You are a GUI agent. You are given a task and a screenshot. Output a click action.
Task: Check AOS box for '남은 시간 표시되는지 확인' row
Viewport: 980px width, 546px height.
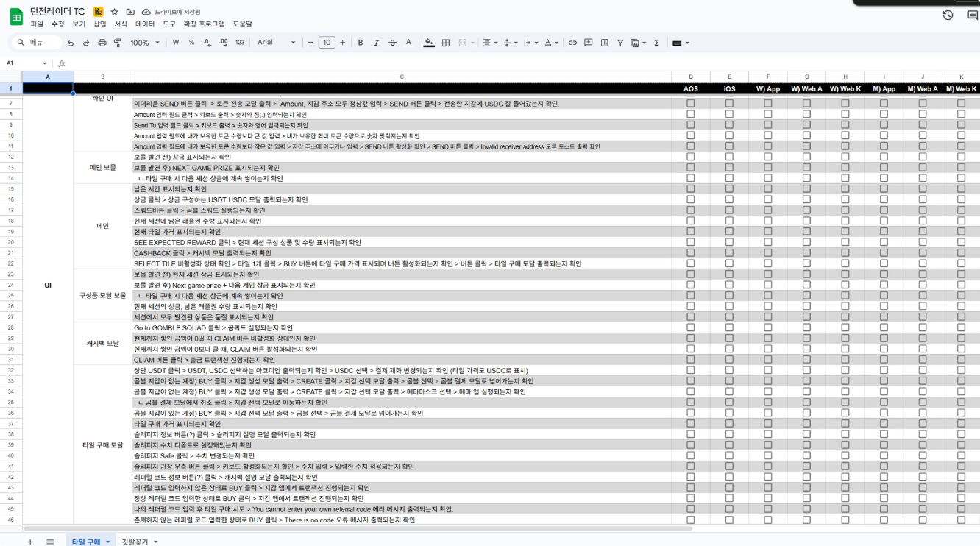(x=691, y=189)
